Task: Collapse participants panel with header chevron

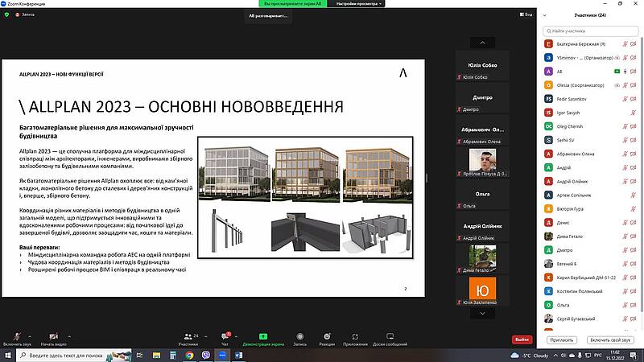Action: (545, 15)
